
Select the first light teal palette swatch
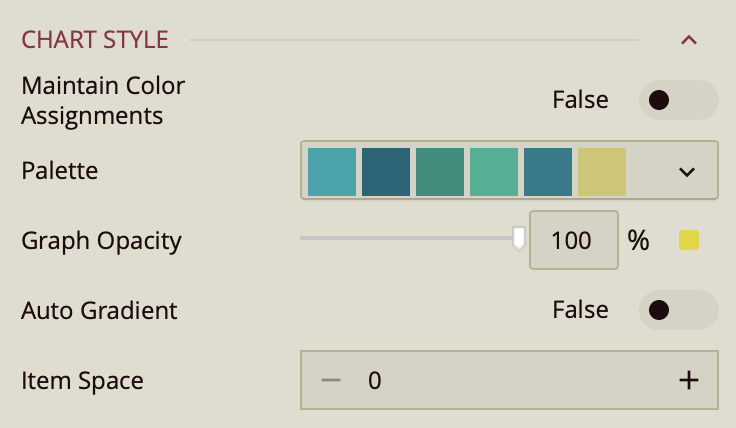tap(332, 171)
